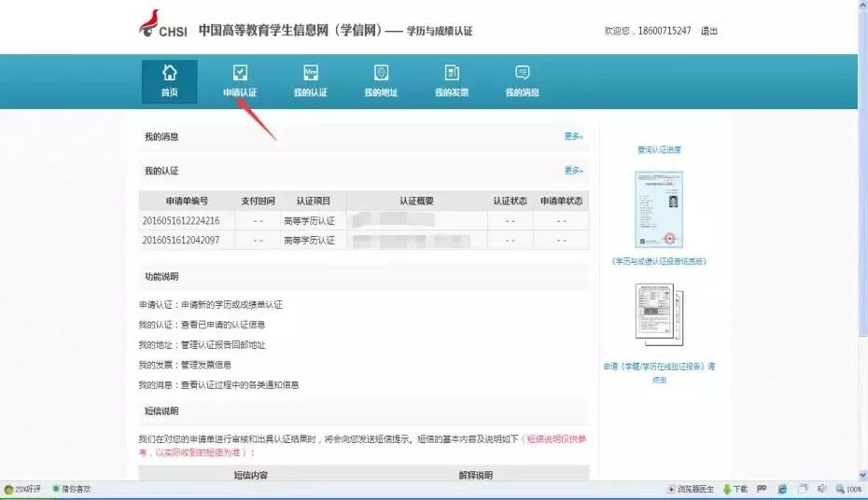Click 高等学历认证 in row 2016051612224216
The width and height of the screenshot is (868, 500).
pos(310,221)
